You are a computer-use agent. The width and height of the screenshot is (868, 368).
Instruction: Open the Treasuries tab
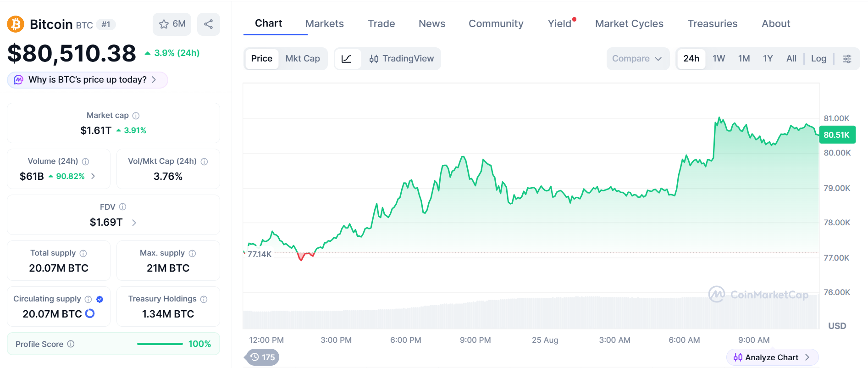point(713,23)
